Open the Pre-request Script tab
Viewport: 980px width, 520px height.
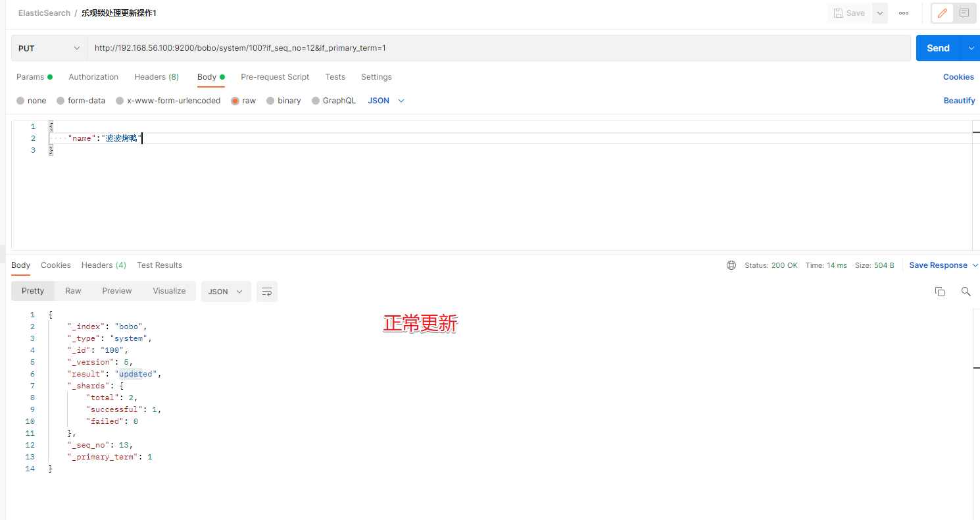(275, 77)
